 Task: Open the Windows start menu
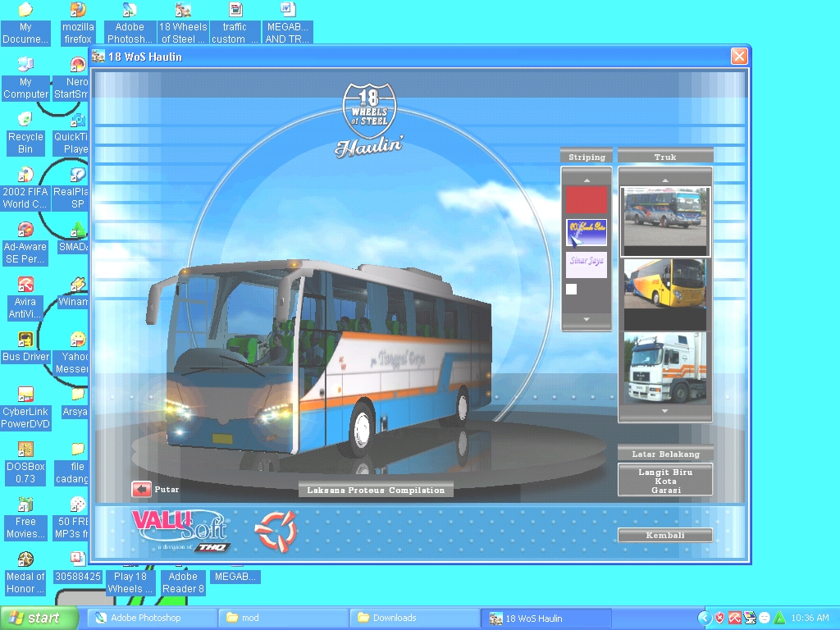(x=38, y=619)
